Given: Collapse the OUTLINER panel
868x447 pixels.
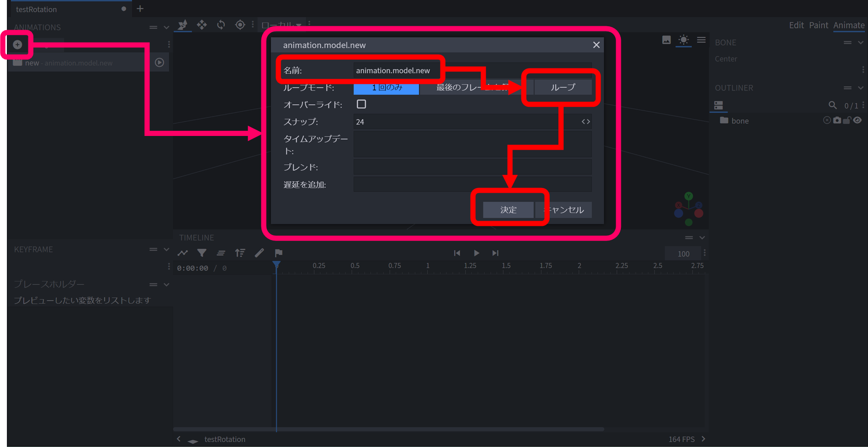Looking at the screenshot, I should tap(861, 88).
